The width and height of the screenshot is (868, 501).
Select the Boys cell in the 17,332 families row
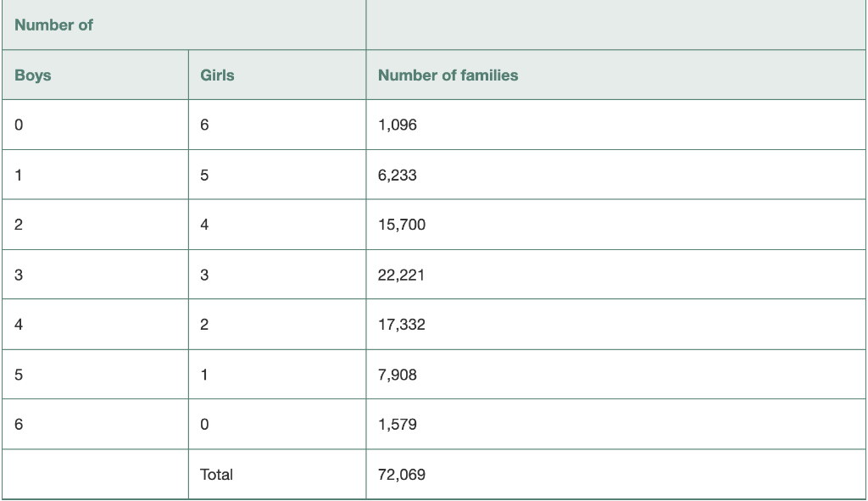95,325
